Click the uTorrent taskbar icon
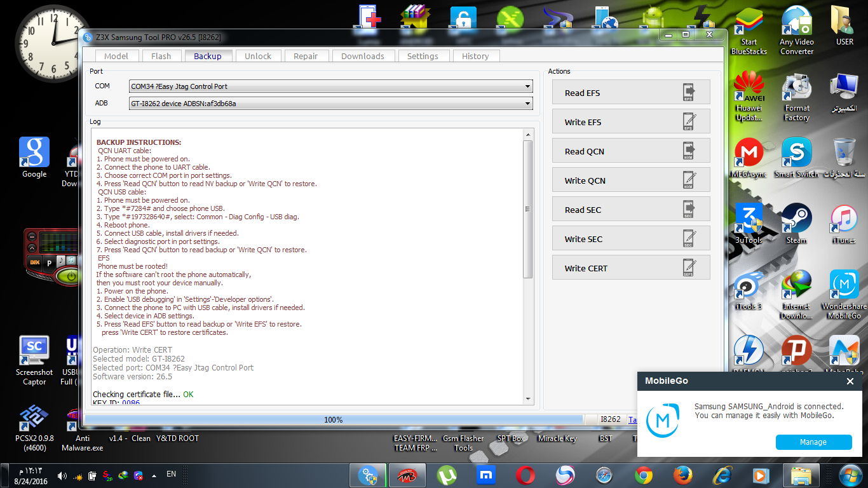The width and height of the screenshot is (868, 488). 447,475
